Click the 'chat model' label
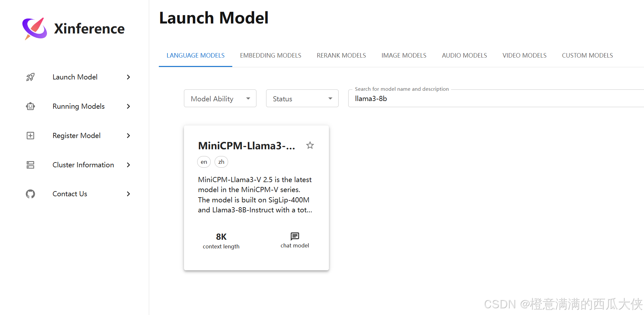This screenshot has width=644, height=315. 295,246
